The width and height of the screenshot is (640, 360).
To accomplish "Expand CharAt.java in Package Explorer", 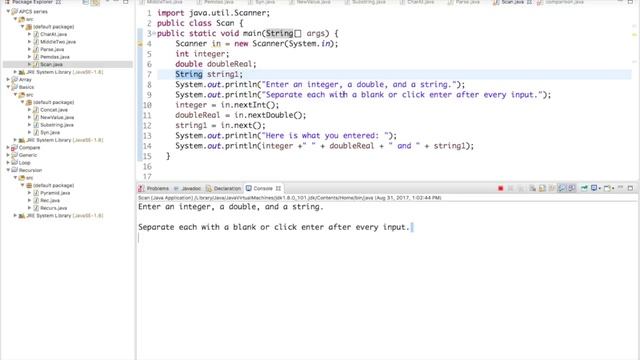I will (29, 34).
